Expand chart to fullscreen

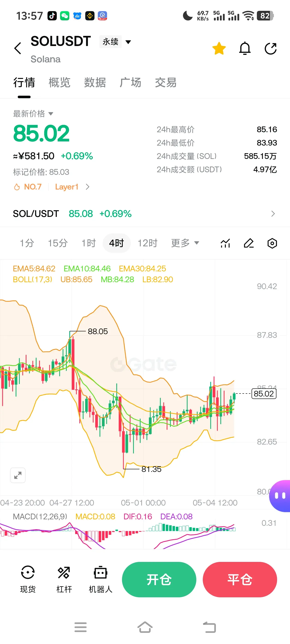18,475
